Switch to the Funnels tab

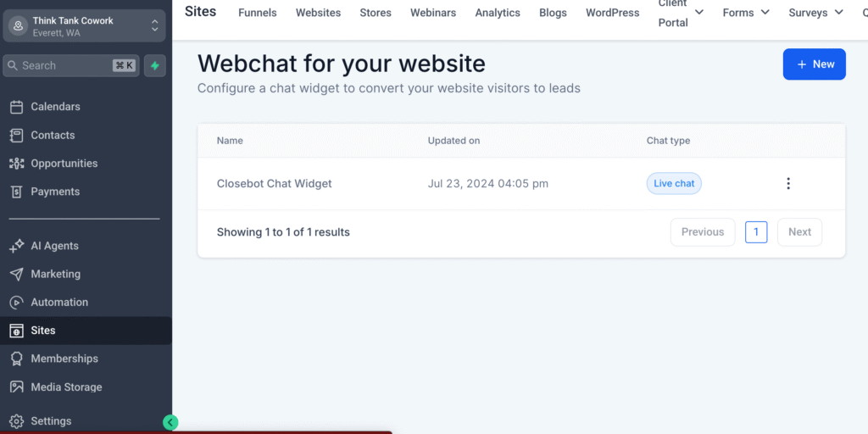pos(258,13)
